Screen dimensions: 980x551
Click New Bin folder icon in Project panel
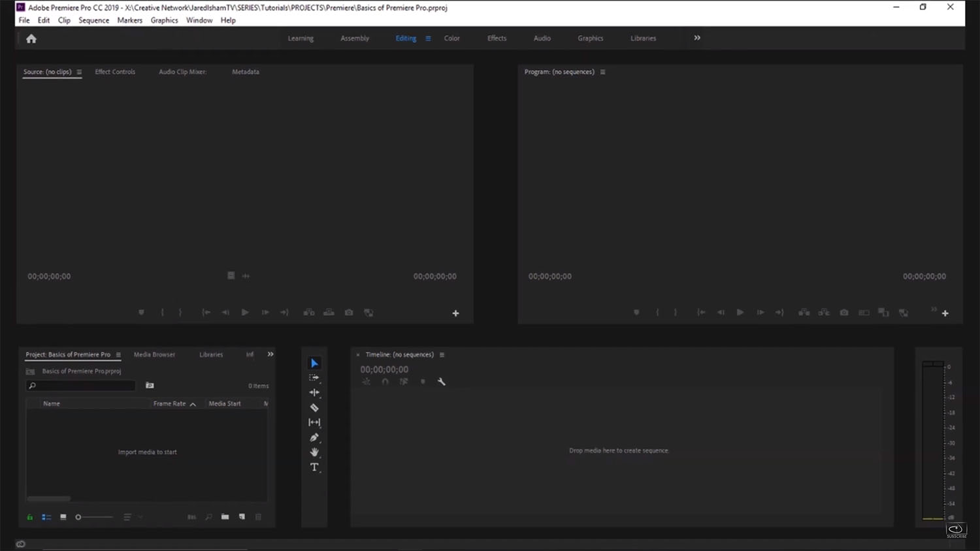pos(225,516)
